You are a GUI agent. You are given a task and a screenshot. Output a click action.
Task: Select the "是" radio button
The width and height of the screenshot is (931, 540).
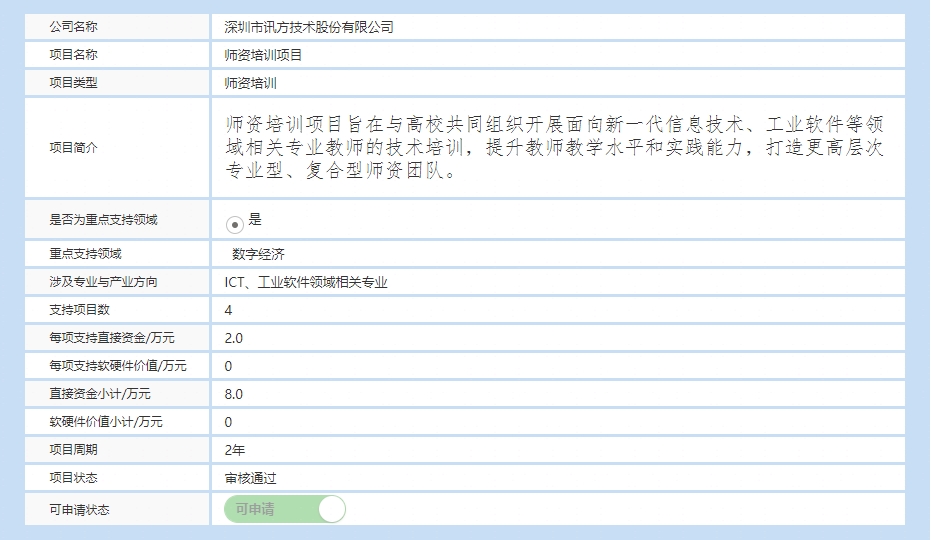(x=235, y=224)
